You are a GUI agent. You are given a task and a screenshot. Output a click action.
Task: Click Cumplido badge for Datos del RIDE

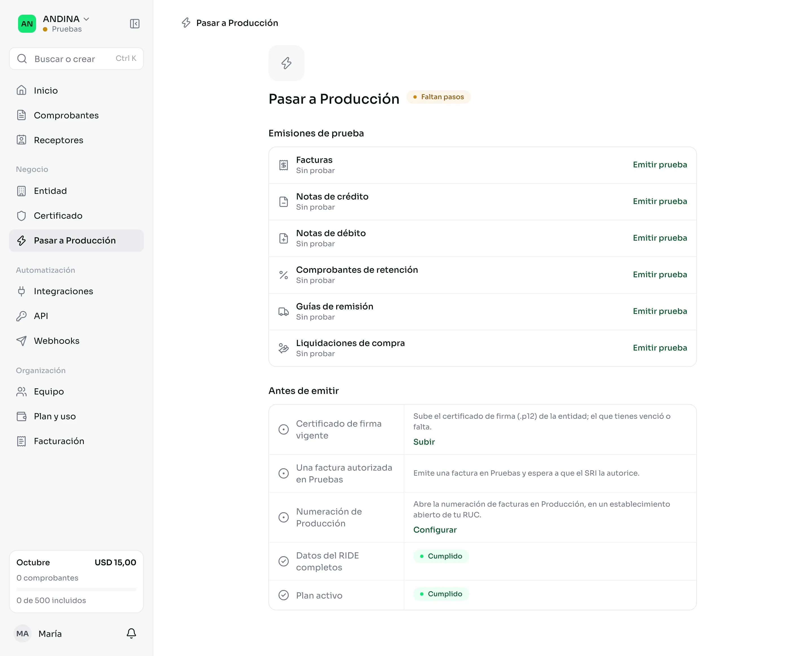pos(441,556)
